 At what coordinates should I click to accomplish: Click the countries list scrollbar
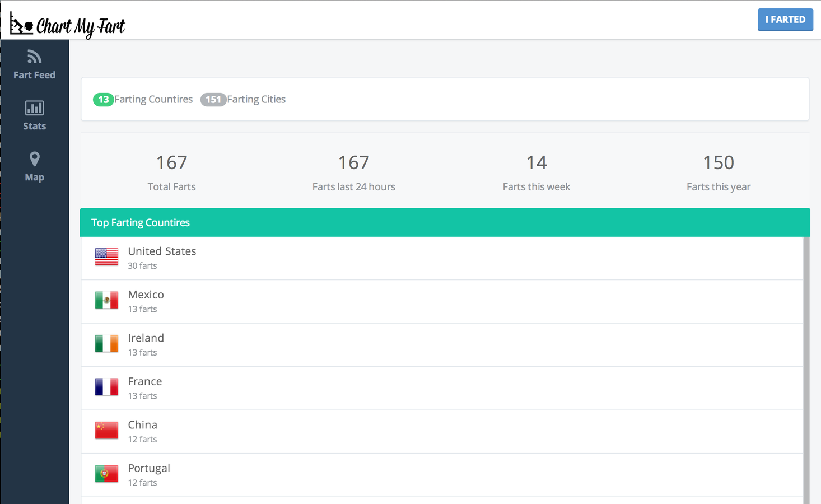pyautogui.click(x=806, y=370)
